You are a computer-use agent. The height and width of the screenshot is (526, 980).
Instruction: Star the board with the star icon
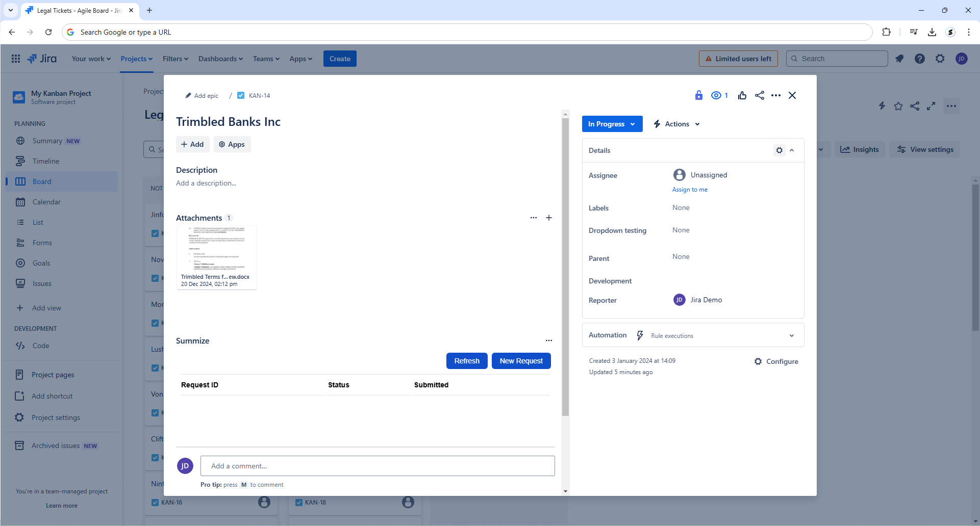(x=898, y=106)
